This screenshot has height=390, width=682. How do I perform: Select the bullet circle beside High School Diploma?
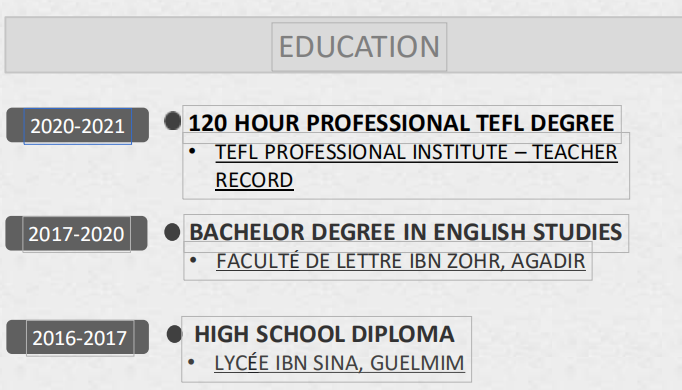click(174, 334)
